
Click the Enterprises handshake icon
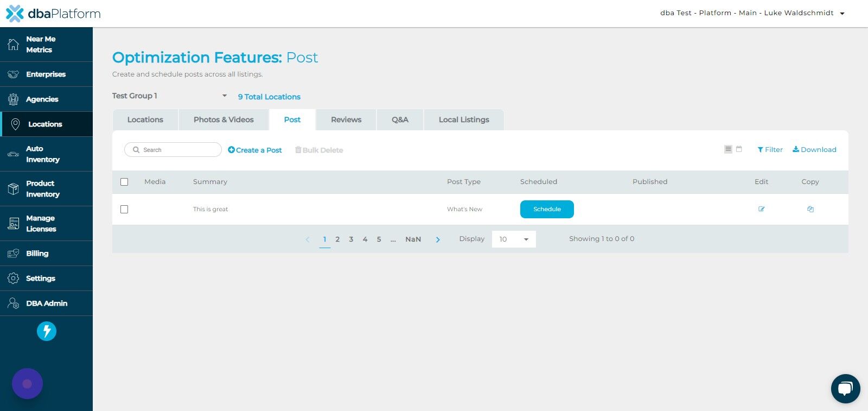[14, 74]
